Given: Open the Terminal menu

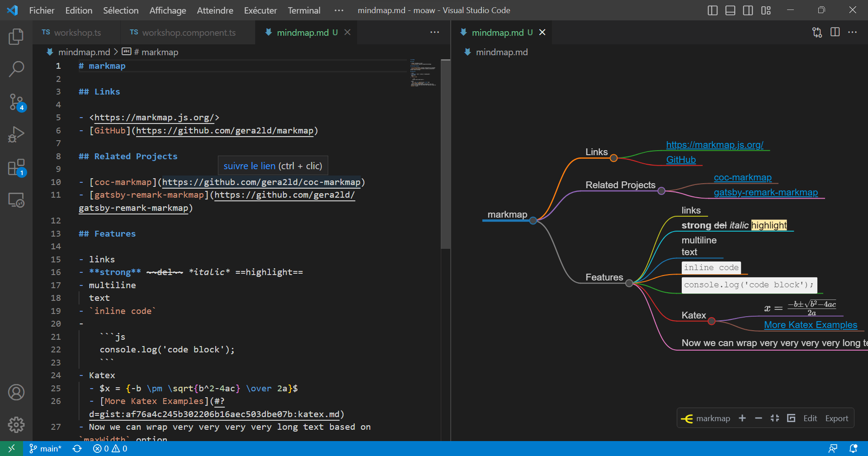Looking at the screenshot, I should [304, 10].
